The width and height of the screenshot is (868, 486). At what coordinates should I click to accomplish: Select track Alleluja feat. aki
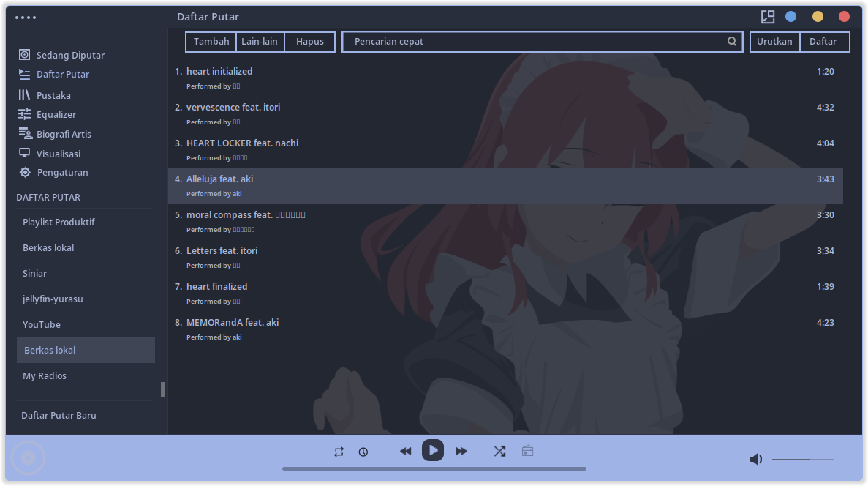[x=505, y=186]
